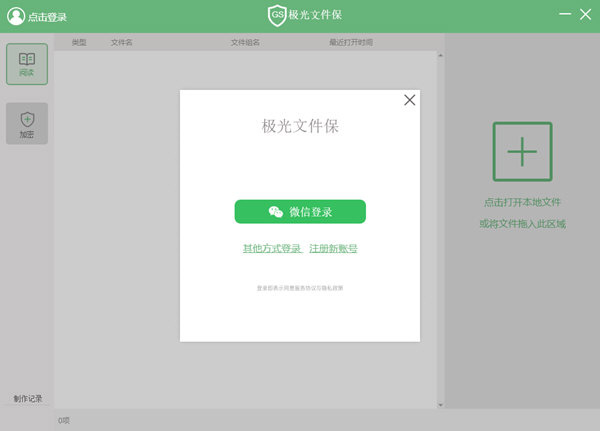600x431 pixels.
Task: Click the scrollbar down arrow in file list
Action: point(440,405)
